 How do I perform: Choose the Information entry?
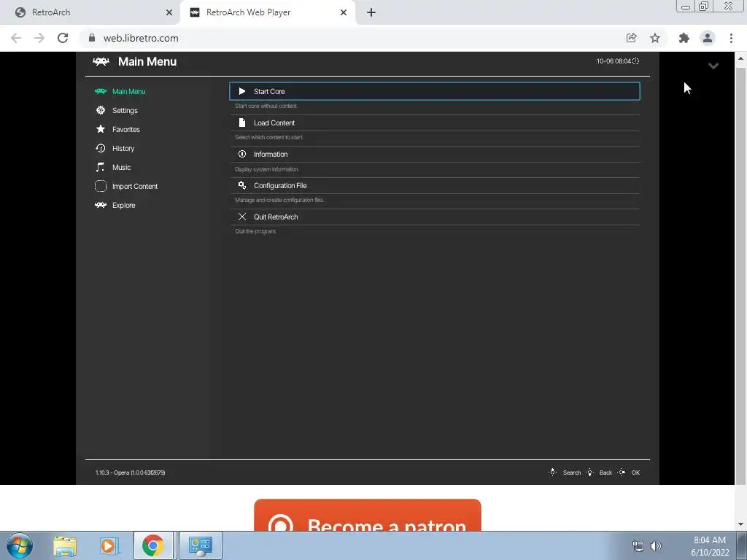tap(435, 154)
